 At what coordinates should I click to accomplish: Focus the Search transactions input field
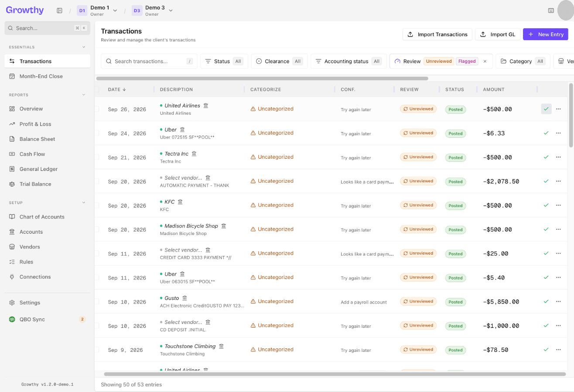coord(149,61)
